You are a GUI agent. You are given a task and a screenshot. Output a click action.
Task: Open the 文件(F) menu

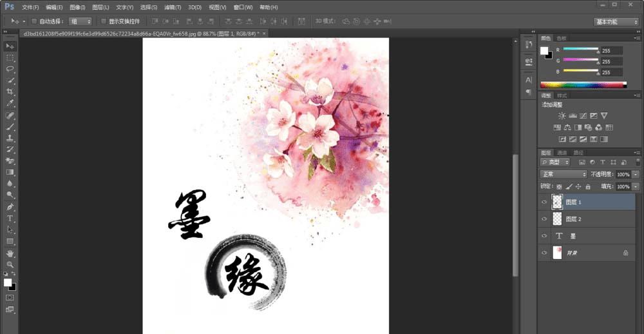tap(30, 7)
